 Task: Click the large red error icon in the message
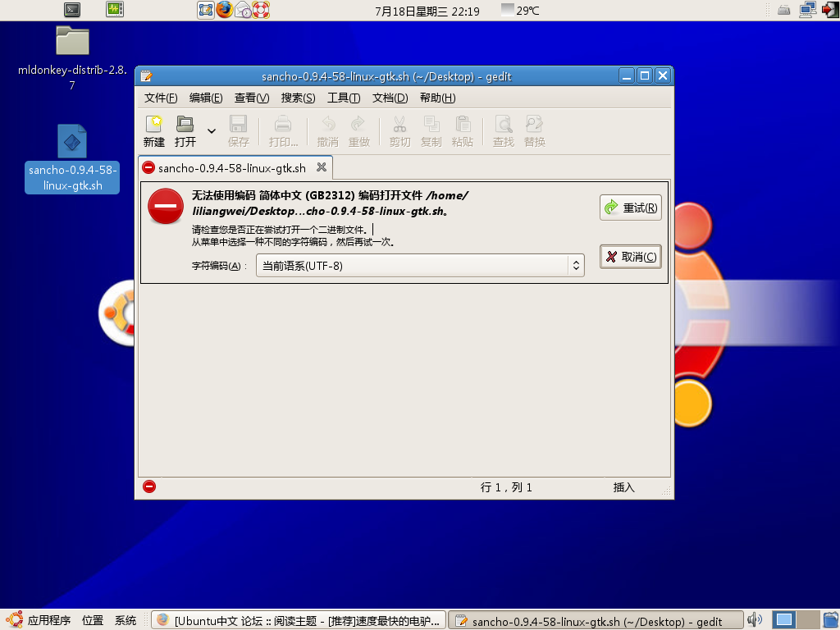pos(166,206)
